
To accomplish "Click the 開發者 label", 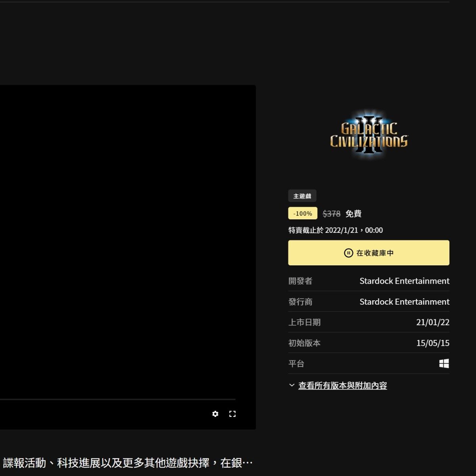I will [300, 281].
